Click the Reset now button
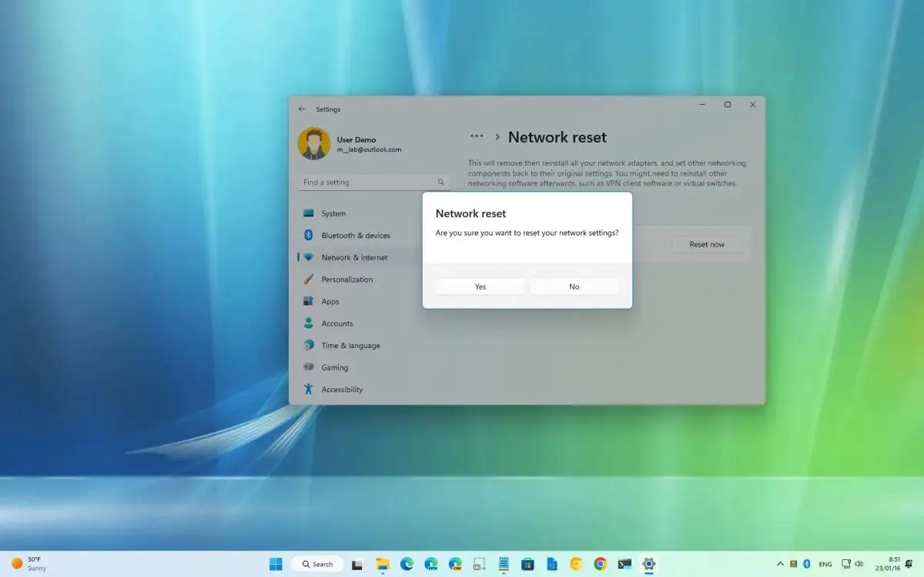924x577 pixels. point(706,243)
